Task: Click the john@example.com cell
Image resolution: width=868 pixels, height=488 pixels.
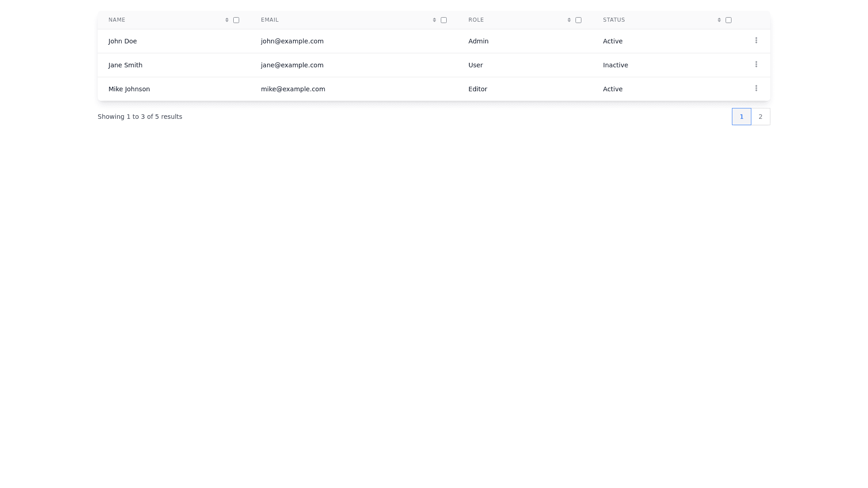Action: click(292, 41)
